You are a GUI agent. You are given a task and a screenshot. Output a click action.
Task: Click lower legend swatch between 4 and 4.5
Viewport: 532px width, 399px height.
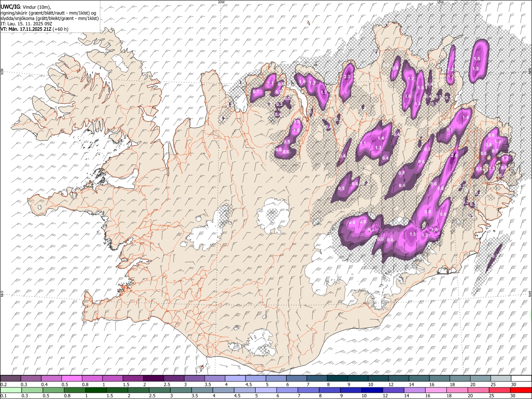223,390
